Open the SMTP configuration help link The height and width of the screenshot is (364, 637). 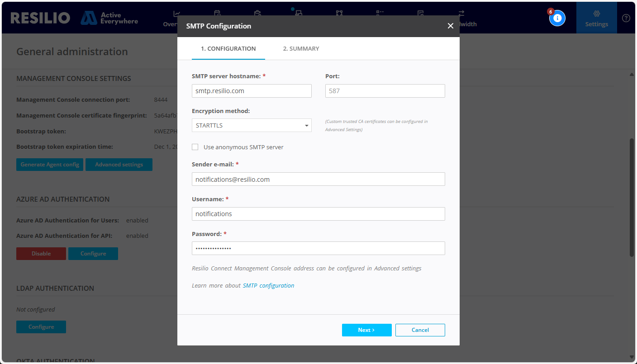coord(268,286)
